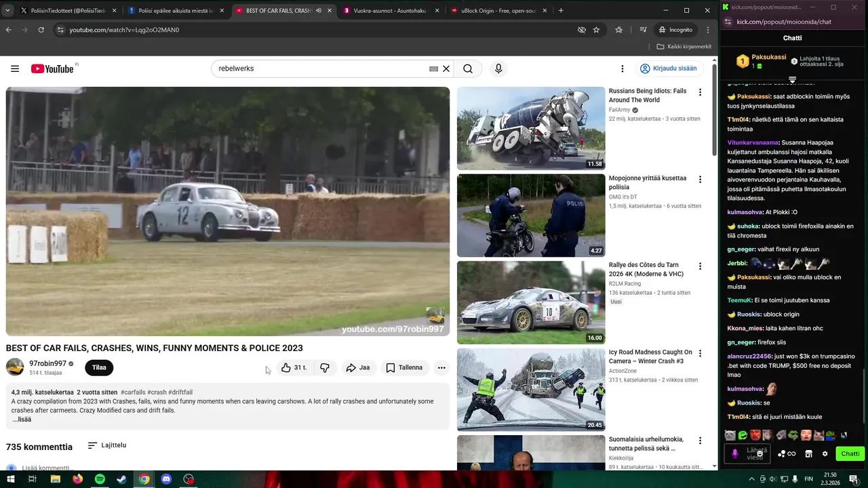Open options for Russians Being Idiots video
Screen dimensions: 868x488
pyautogui.click(x=700, y=92)
